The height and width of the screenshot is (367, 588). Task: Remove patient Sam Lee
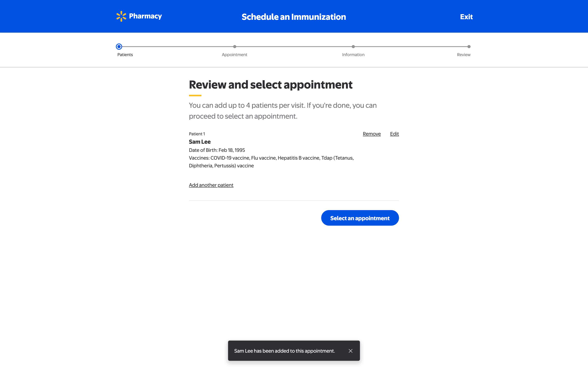(372, 134)
